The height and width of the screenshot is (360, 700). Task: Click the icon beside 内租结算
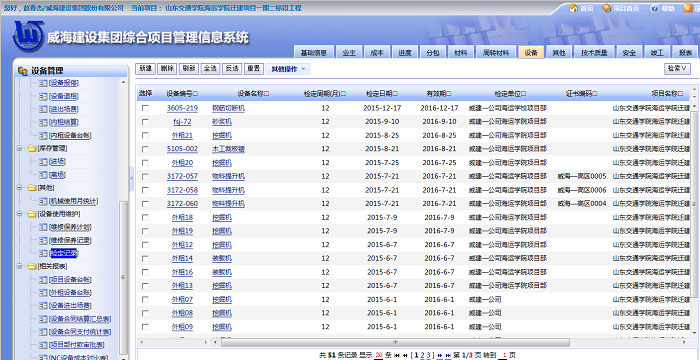coord(43,122)
